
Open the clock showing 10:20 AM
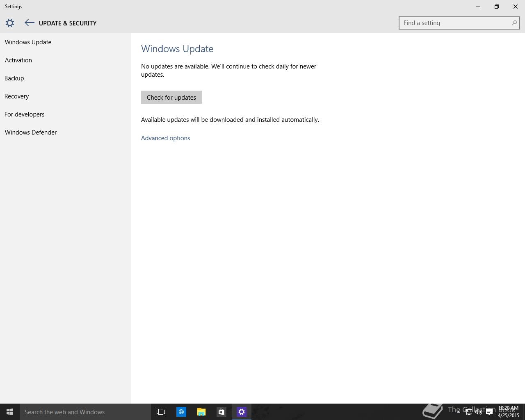coord(508,412)
